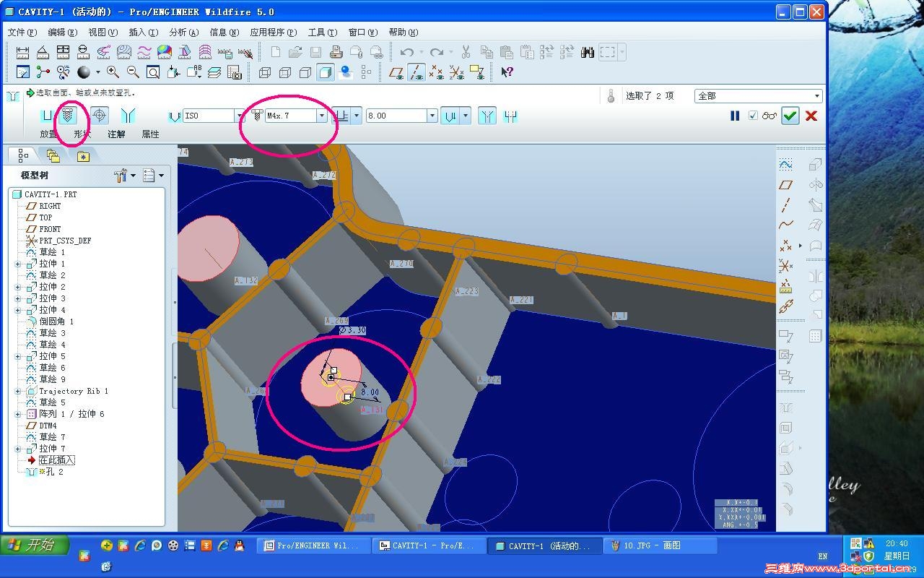Expand the 阵列 1 / 拉伸 6 tree node
The width and height of the screenshot is (924, 578).
(x=18, y=414)
